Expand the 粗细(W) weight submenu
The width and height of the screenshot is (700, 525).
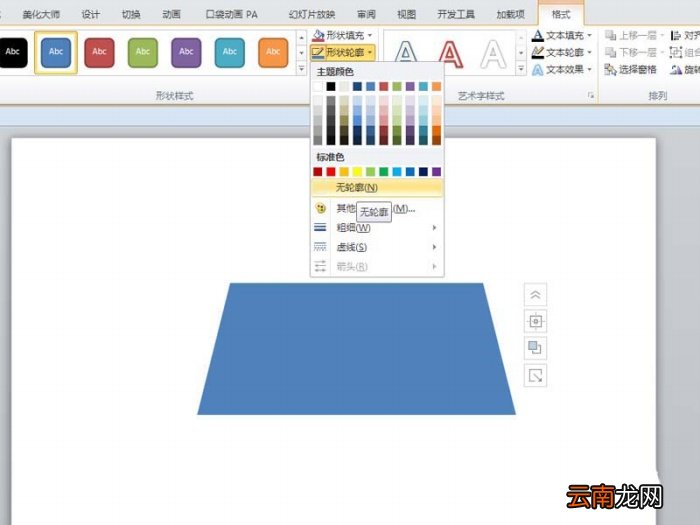[377, 228]
